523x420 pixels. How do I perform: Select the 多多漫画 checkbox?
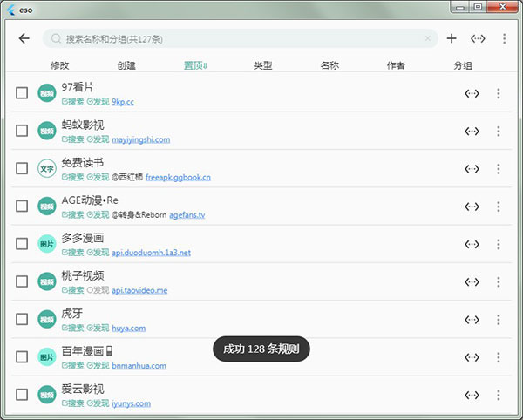(x=22, y=244)
